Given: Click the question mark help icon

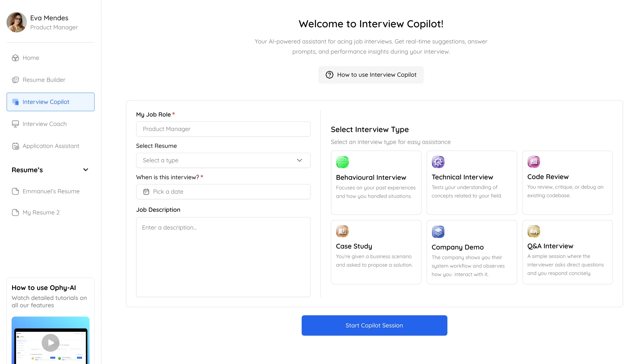Looking at the screenshot, I should coord(329,75).
